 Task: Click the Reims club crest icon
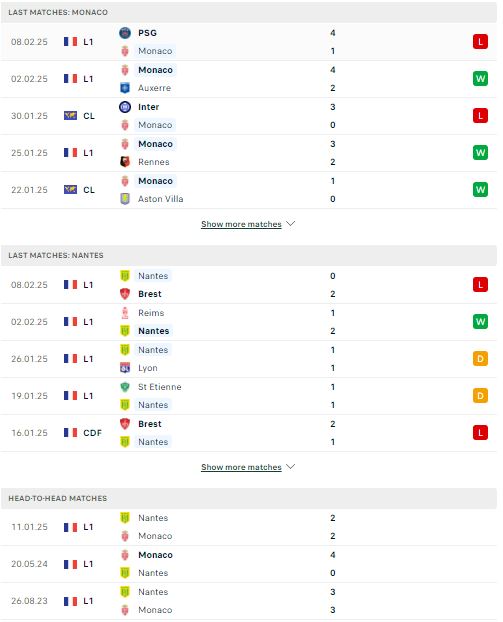[x=125, y=313]
